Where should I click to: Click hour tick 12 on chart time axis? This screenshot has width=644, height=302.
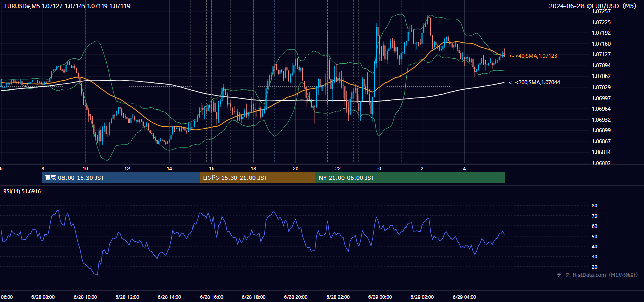tap(127, 168)
